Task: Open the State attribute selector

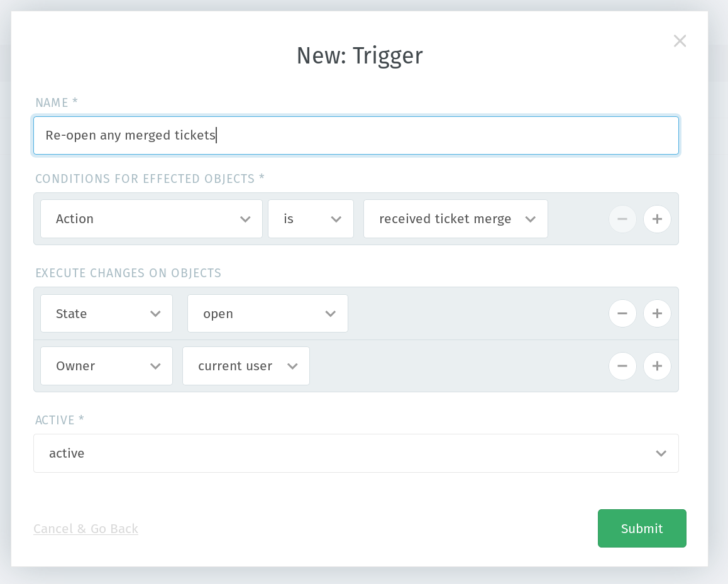Action: pos(106,313)
